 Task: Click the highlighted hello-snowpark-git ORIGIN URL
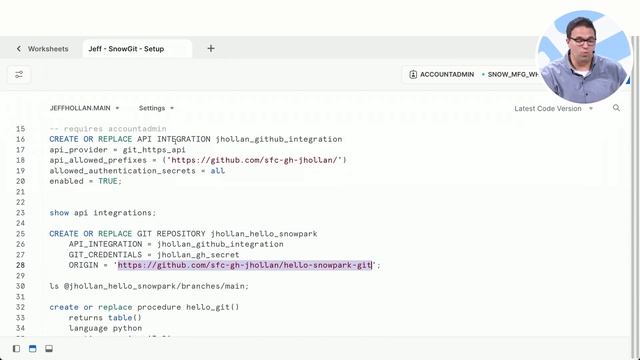click(x=245, y=265)
